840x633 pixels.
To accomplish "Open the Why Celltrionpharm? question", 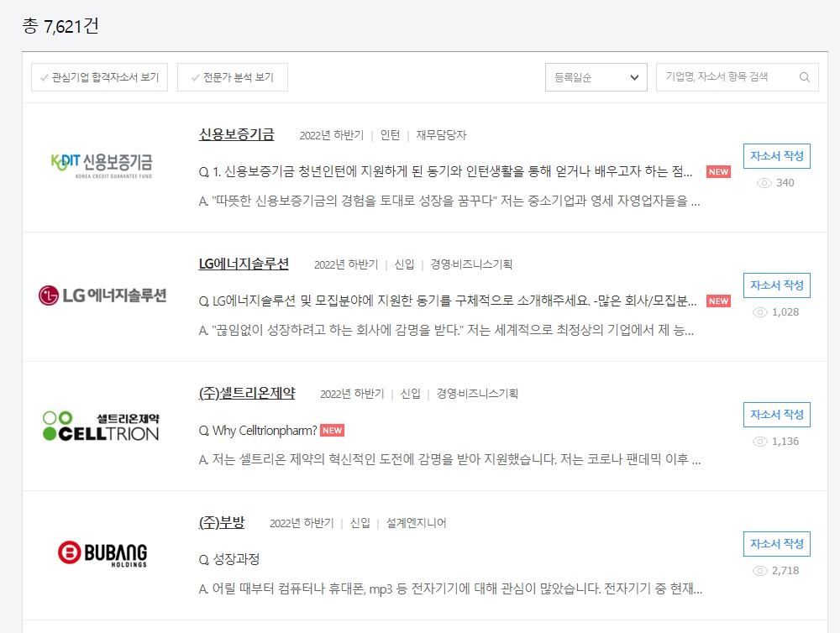I will coord(258,431).
